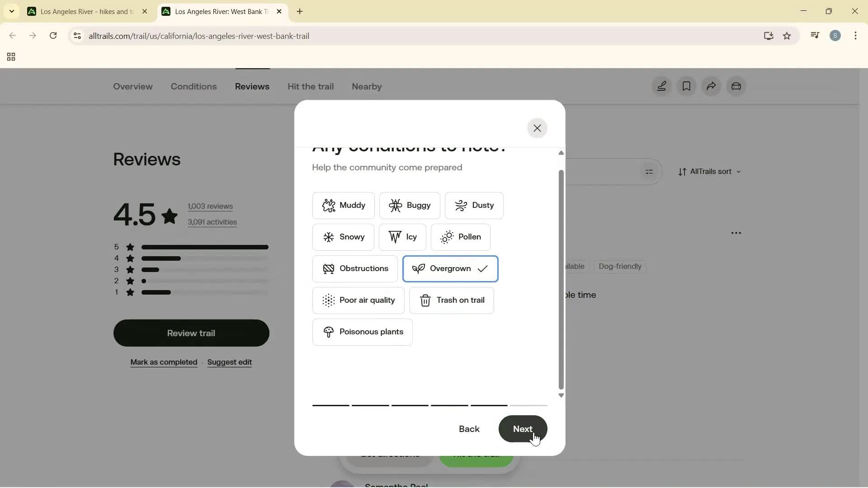
Task: Click the bookmark save trail icon
Action: (x=686, y=86)
